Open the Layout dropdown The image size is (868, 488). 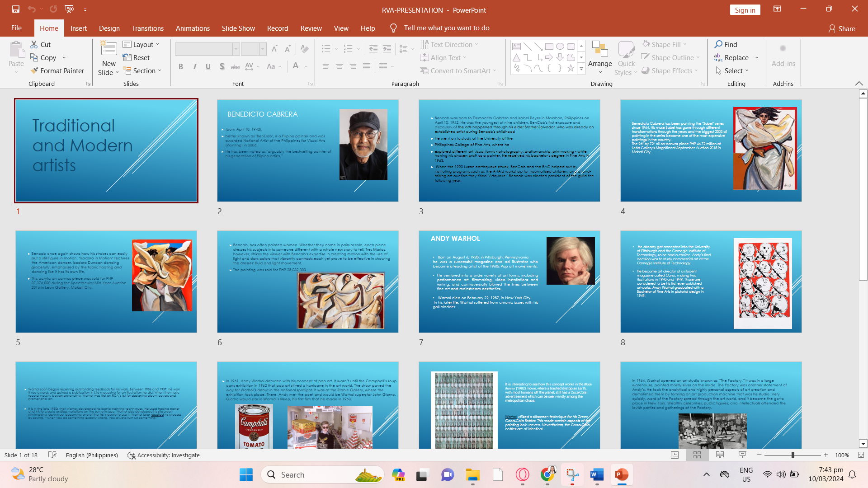point(141,44)
